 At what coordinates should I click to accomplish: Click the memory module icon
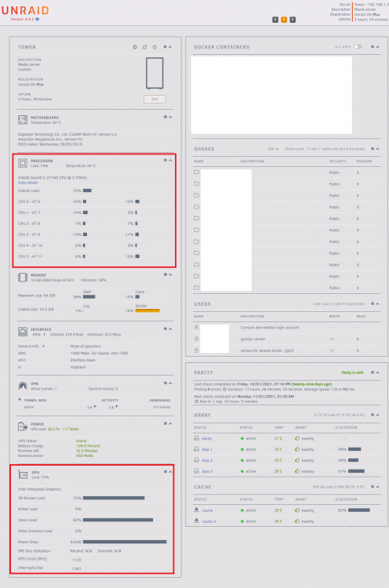(23, 278)
